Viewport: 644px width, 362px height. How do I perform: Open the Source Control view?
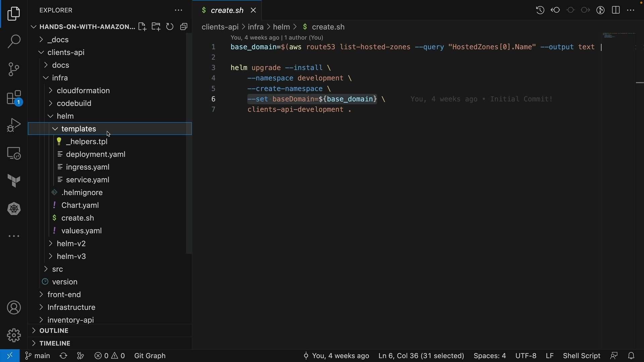[x=14, y=69]
